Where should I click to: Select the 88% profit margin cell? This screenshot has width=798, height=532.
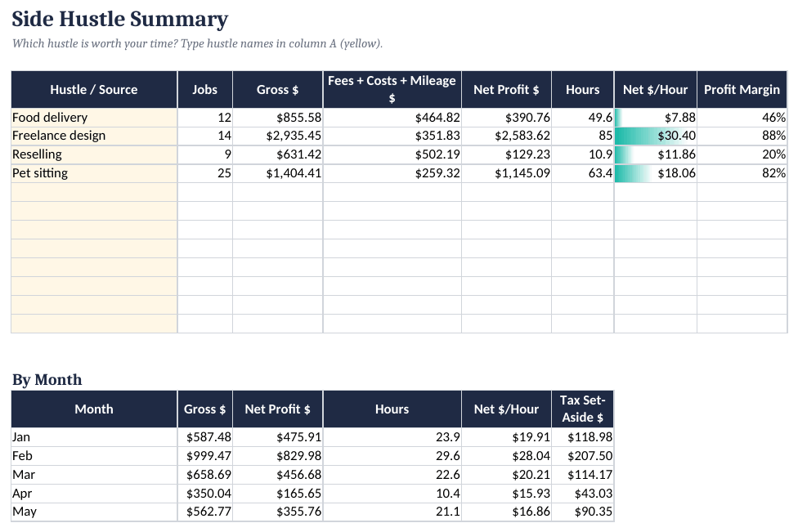coord(742,136)
